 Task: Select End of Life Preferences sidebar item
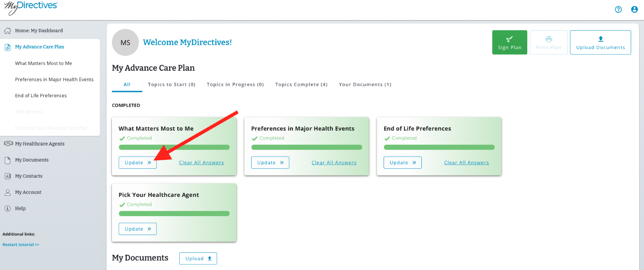pos(41,95)
